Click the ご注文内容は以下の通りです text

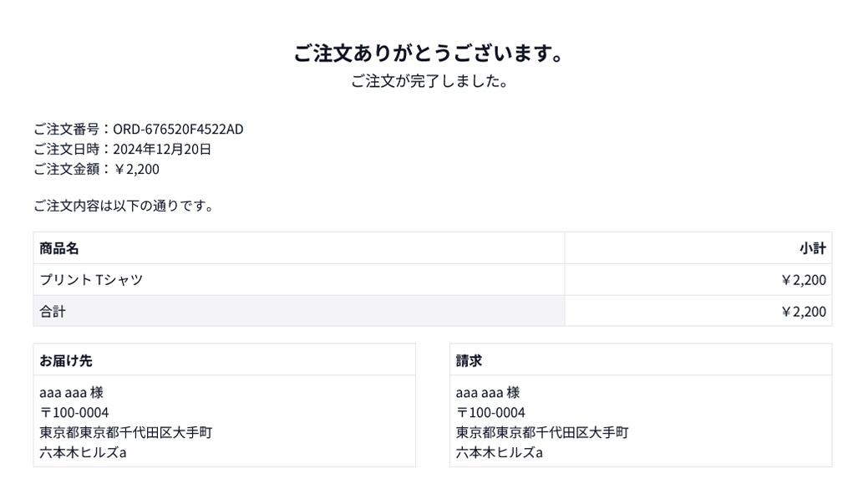pos(124,206)
